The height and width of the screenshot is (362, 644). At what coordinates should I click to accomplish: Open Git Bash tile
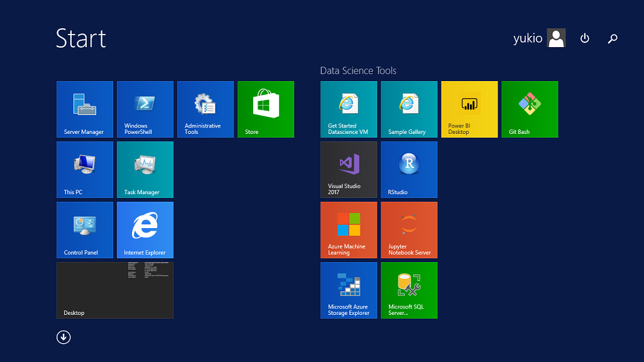click(530, 109)
